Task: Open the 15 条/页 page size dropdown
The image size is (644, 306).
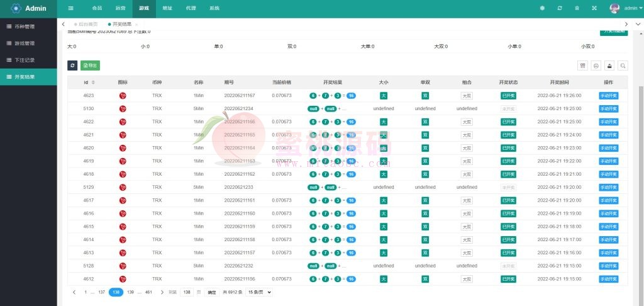Action: (x=259, y=292)
